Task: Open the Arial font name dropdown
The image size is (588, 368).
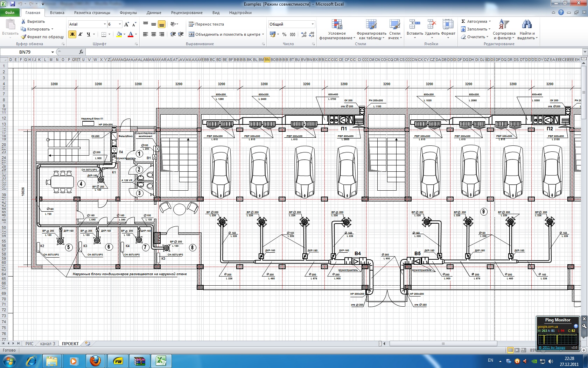Action: pos(105,24)
